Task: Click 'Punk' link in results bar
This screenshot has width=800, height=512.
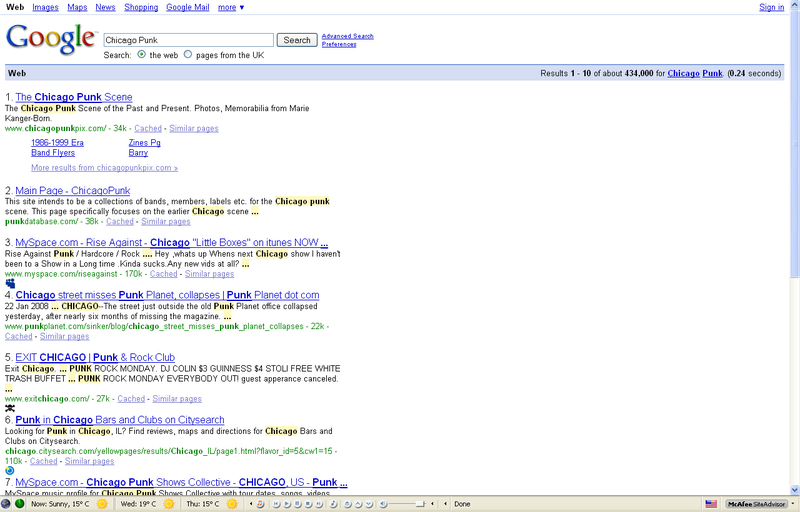Action: 712,73
